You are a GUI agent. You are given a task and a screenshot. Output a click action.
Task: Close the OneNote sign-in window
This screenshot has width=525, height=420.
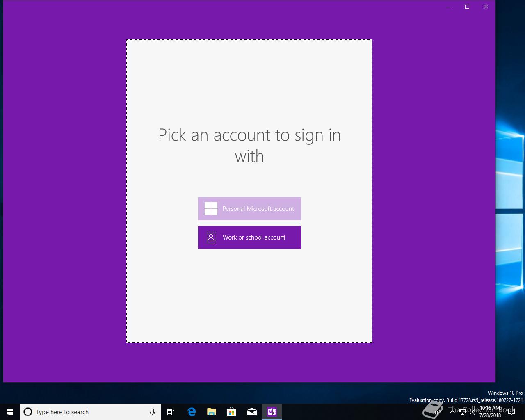tap(486, 7)
